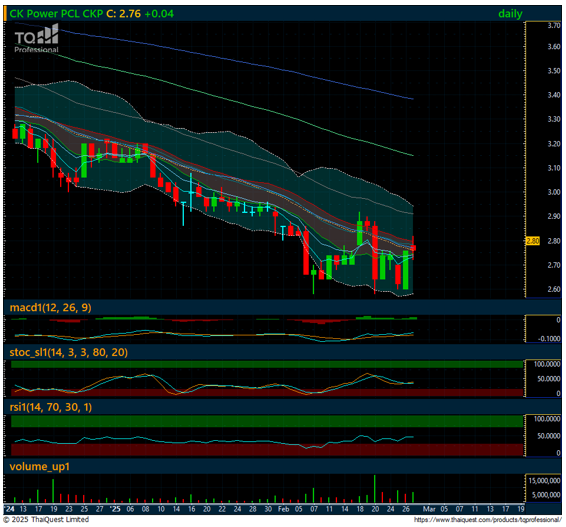Click the daily timeframe label
Screen dimensions: 566x527
(x=510, y=14)
